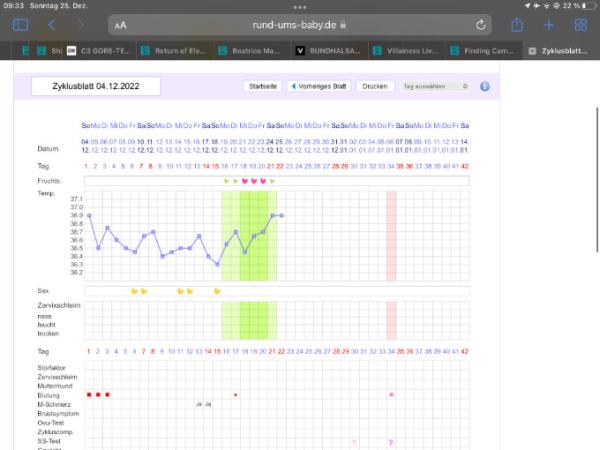600x450 pixels.
Task: Click day 42 in upper Tag row
Action: (465, 166)
